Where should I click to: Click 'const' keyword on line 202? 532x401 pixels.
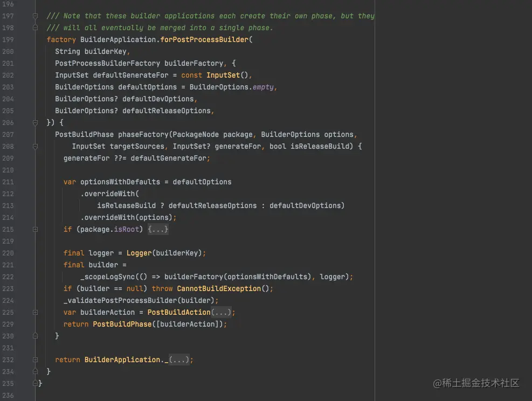(192, 75)
